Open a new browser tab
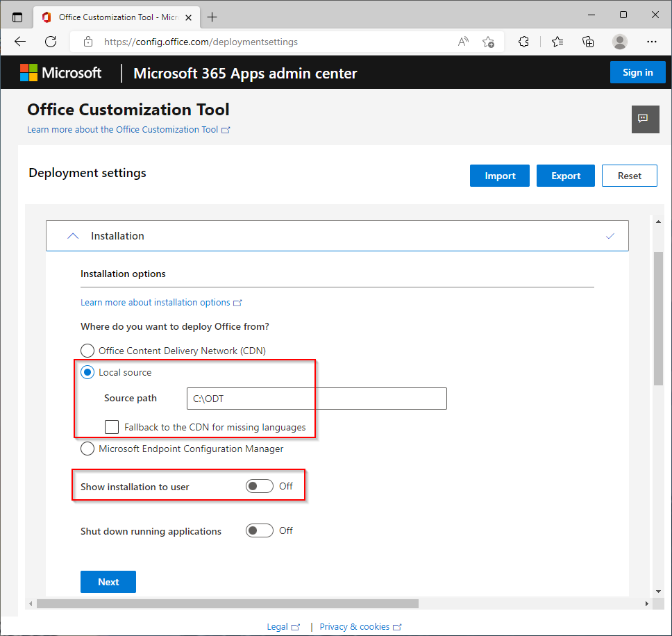 pyautogui.click(x=212, y=17)
